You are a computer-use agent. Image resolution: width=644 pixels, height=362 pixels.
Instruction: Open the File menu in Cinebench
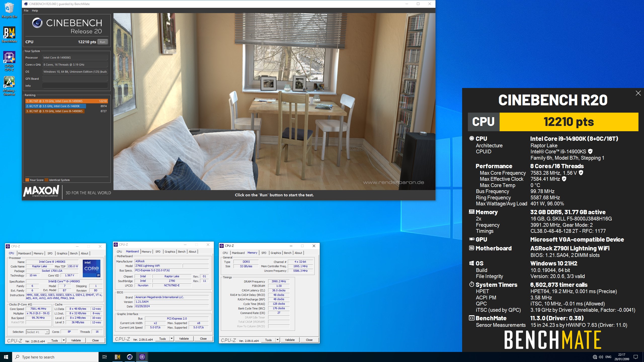26,11
